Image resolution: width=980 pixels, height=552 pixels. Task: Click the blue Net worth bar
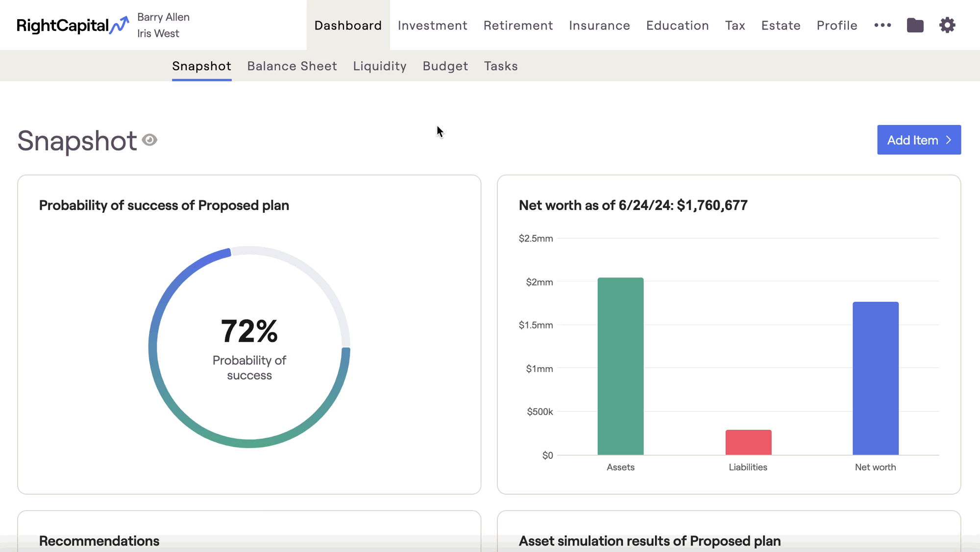click(x=875, y=378)
